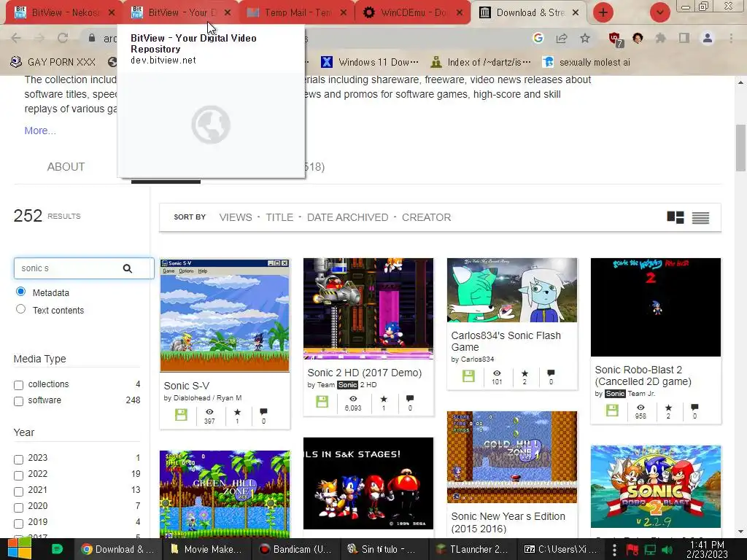Sort results by TITLE
The width and height of the screenshot is (747, 560).
pos(279,217)
